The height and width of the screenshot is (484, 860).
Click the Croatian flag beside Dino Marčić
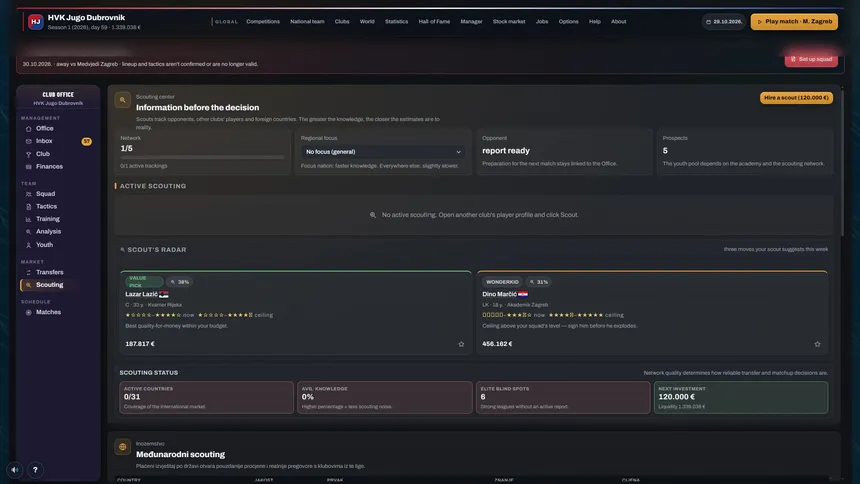(x=523, y=295)
